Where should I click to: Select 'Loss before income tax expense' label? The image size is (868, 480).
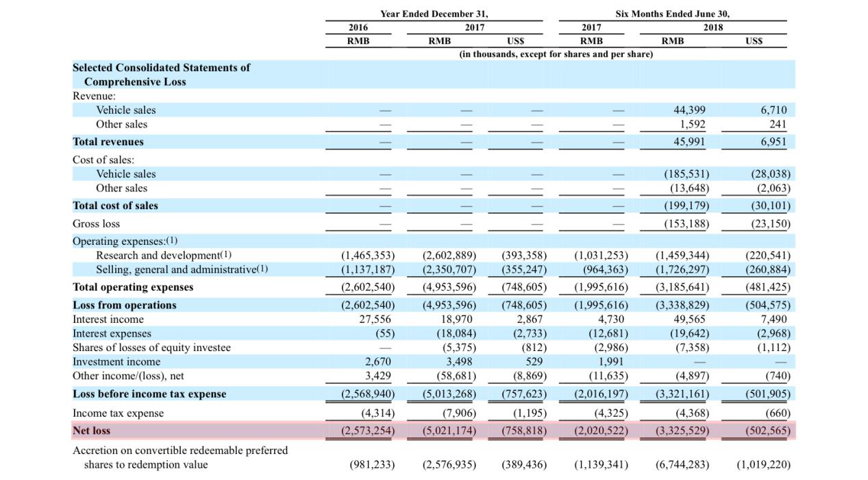(149, 394)
